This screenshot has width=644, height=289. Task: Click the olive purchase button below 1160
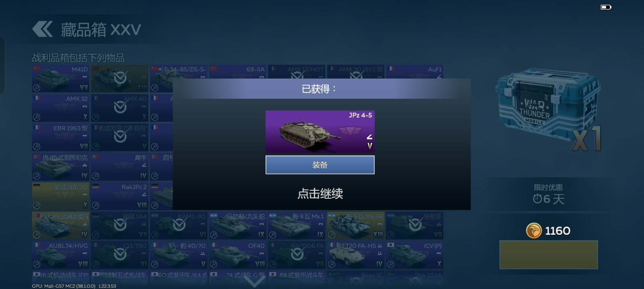point(548,255)
